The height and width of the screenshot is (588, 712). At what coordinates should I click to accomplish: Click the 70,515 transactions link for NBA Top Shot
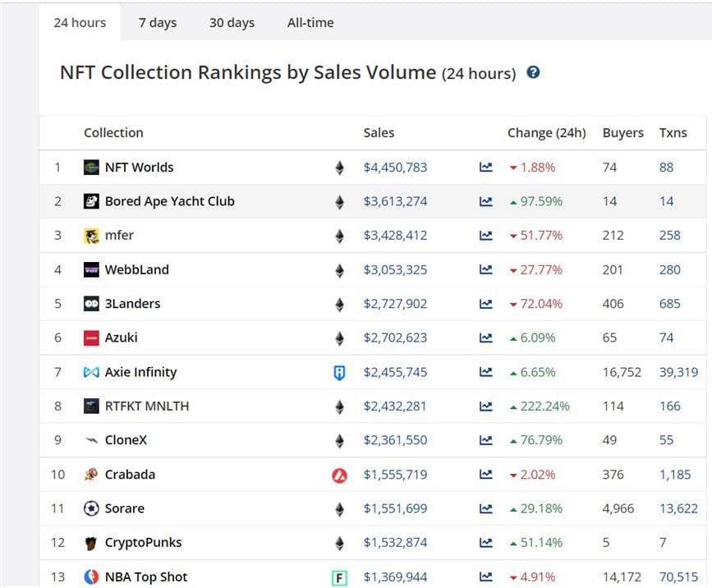coord(678,577)
